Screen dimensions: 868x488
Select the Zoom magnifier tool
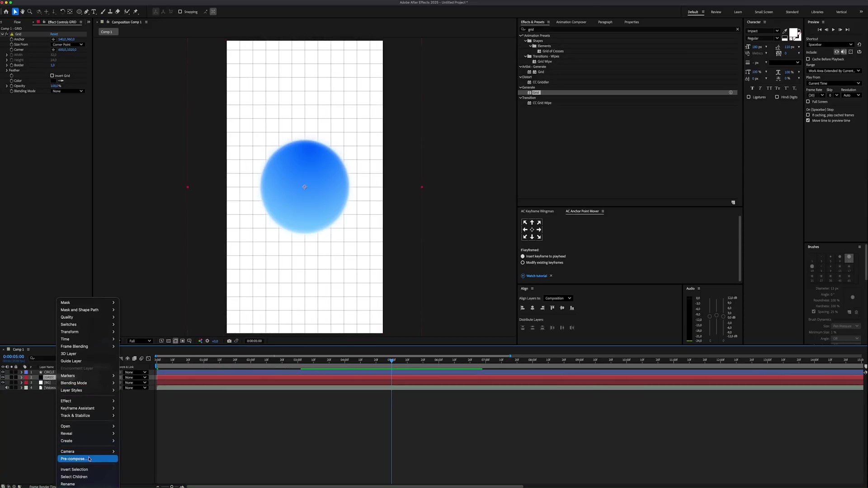tap(30, 12)
